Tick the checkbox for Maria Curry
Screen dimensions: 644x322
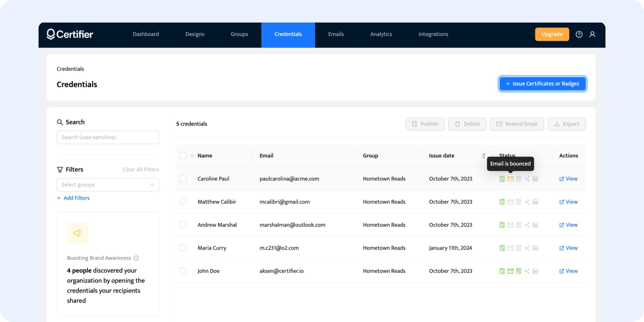(183, 248)
